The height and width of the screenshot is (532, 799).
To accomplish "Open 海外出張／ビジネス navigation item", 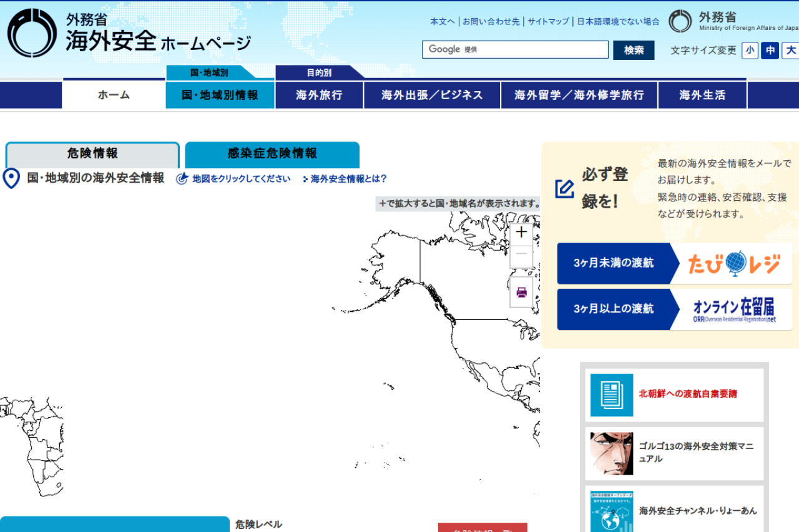I will coord(432,95).
